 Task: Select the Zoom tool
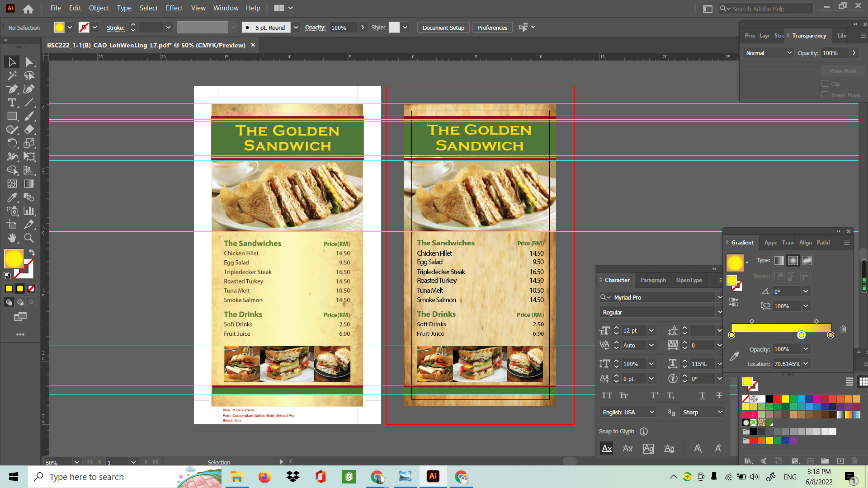[x=29, y=238]
